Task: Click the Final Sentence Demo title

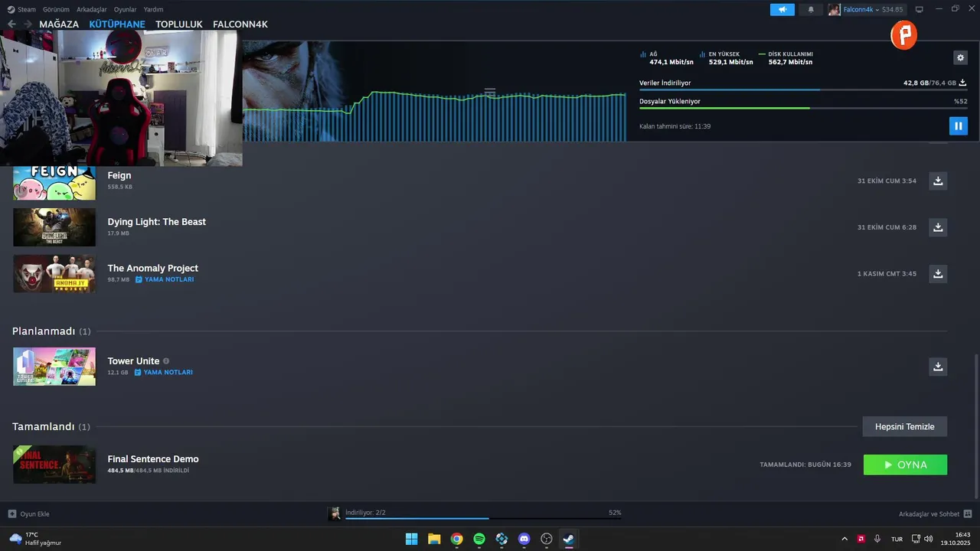Action: pos(153,459)
